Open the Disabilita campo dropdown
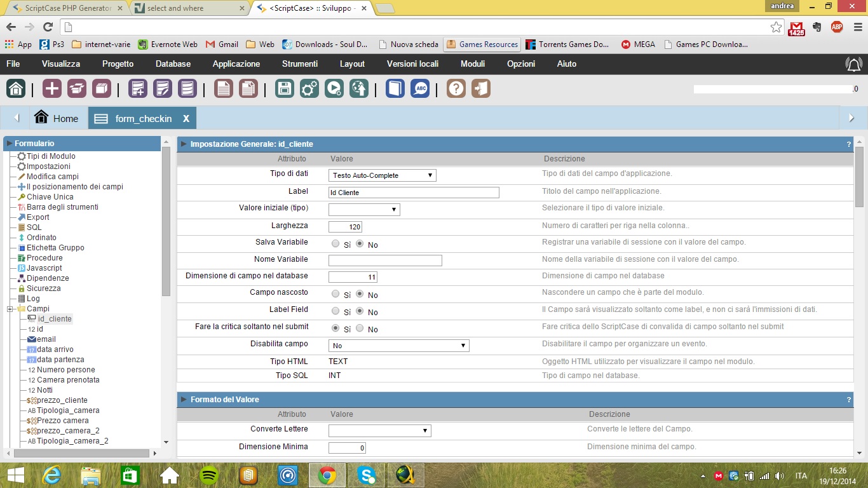Image resolution: width=868 pixels, height=488 pixels. pos(398,346)
